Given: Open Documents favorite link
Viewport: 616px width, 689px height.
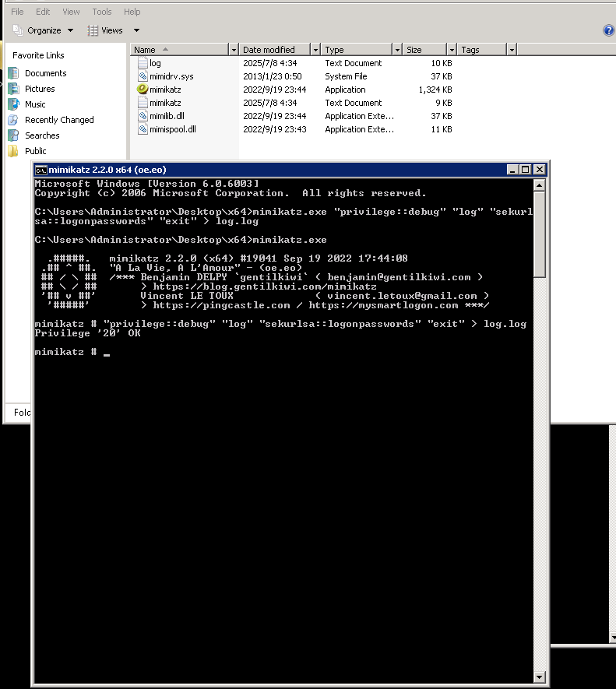Looking at the screenshot, I should pyautogui.click(x=46, y=73).
